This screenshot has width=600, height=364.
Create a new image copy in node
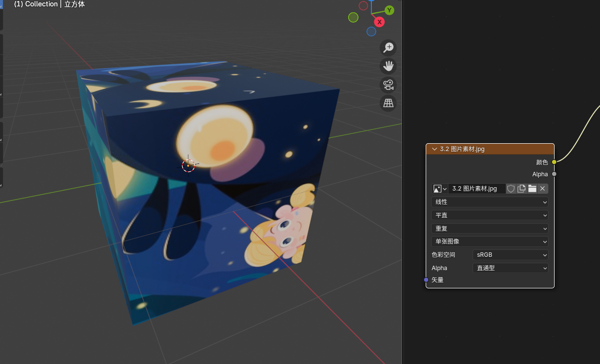521,189
